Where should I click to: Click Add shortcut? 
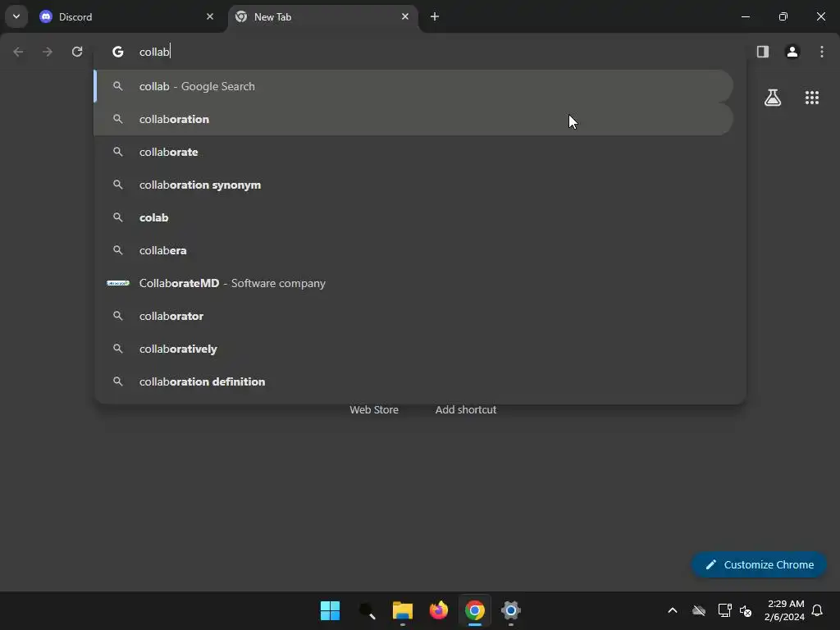click(x=466, y=409)
